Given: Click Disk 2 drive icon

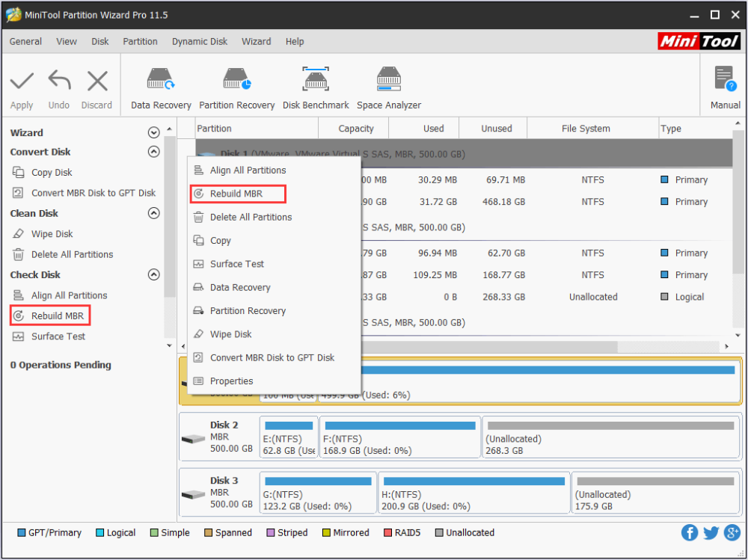Looking at the screenshot, I should point(193,438).
